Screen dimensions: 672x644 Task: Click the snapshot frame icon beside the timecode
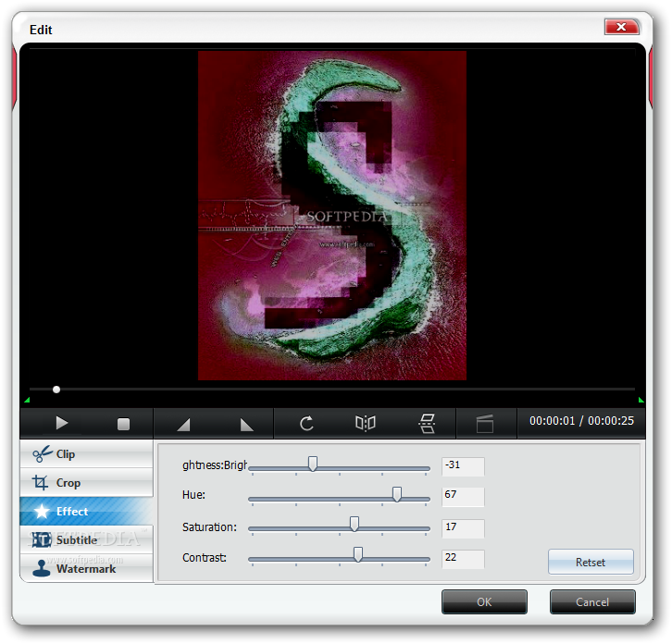485,424
